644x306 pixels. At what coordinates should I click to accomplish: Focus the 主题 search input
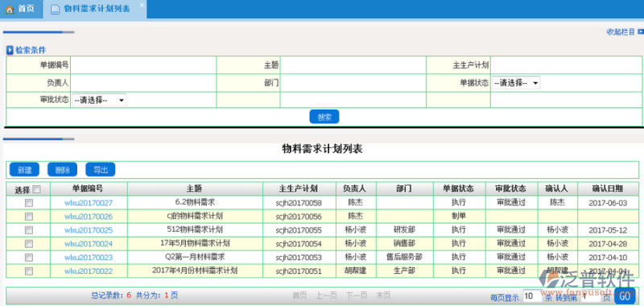[x=353, y=65]
